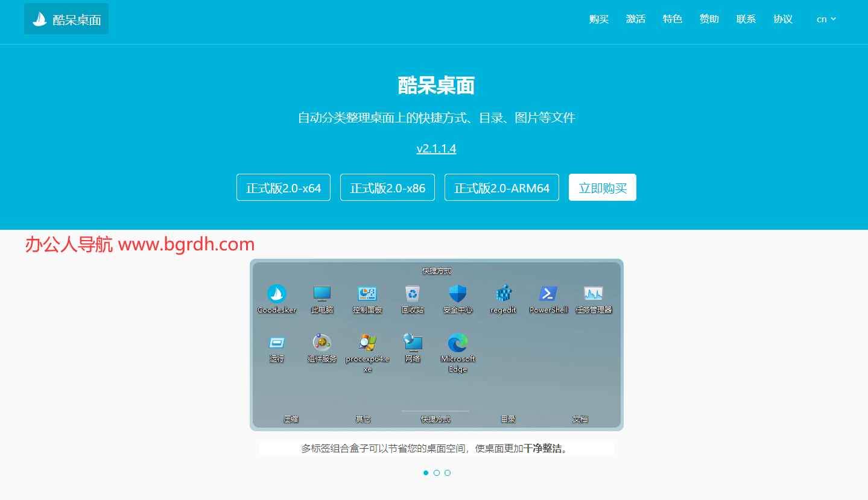Click the 安全中心 shield icon

[458, 294]
